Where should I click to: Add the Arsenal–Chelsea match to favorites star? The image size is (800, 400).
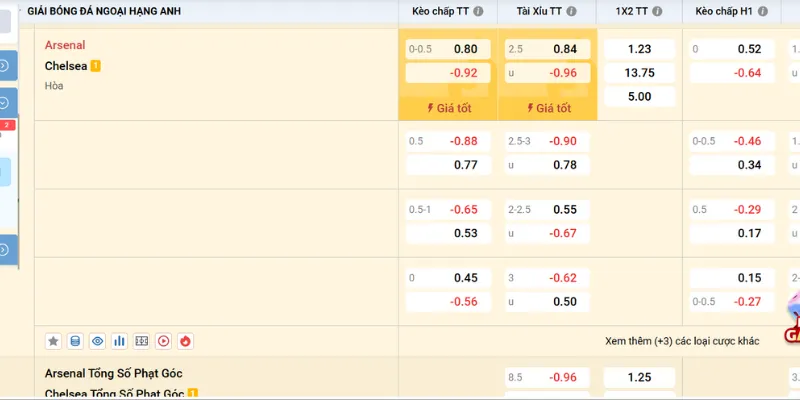pyautogui.click(x=53, y=341)
